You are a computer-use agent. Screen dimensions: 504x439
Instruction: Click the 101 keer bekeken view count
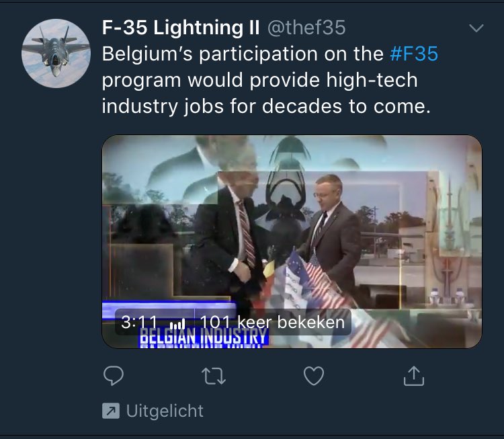click(x=272, y=322)
